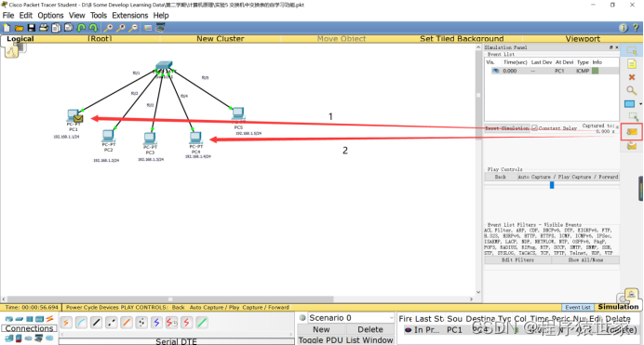644x345 pixels.
Task: Click the Paste toolbar icon
Action: (x=69, y=28)
